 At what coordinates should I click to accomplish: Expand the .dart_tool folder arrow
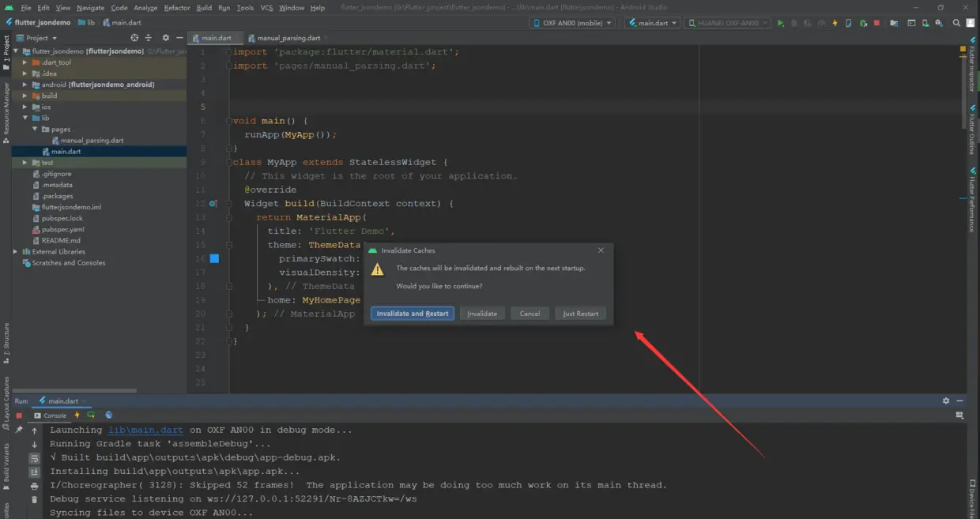pos(25,62)
